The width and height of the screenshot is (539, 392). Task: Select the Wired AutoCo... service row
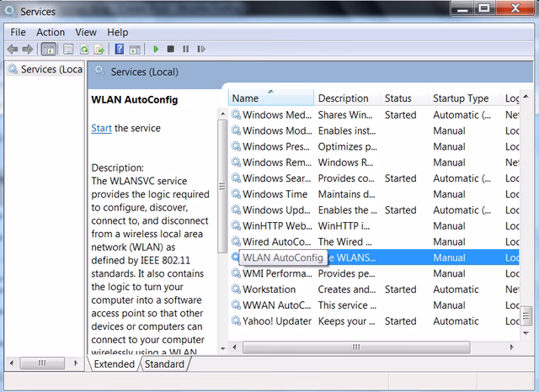click(x=375, y=241)
